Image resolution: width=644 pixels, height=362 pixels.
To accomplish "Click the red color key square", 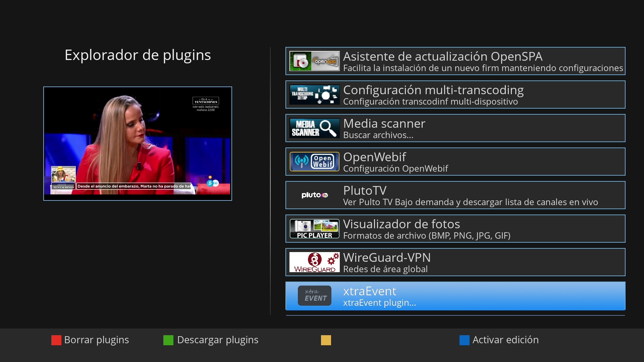I will pos(56,340).
